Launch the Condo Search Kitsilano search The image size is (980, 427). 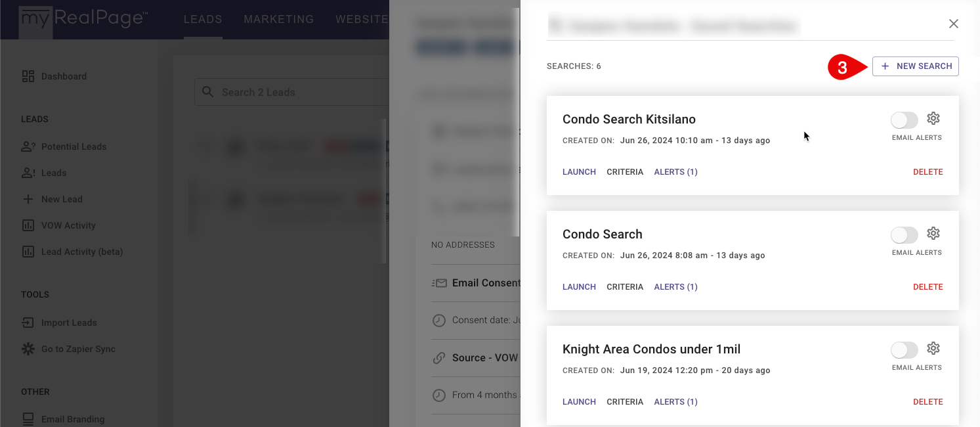coord(579,172)
